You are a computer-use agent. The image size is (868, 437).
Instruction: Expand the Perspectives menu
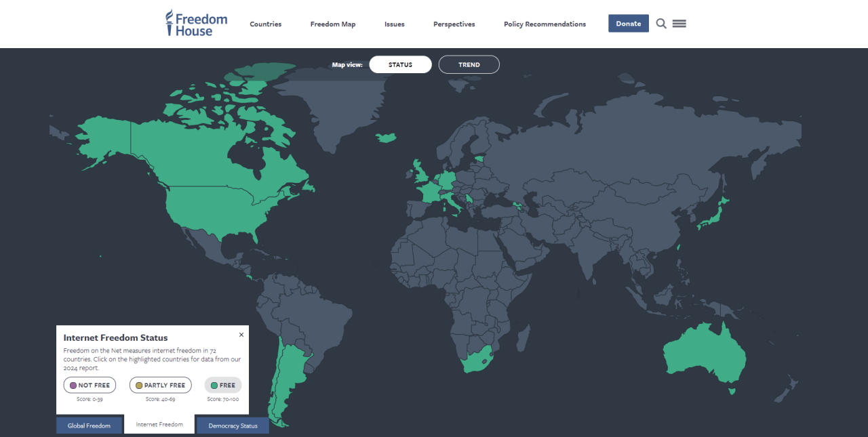click(454, 24)
